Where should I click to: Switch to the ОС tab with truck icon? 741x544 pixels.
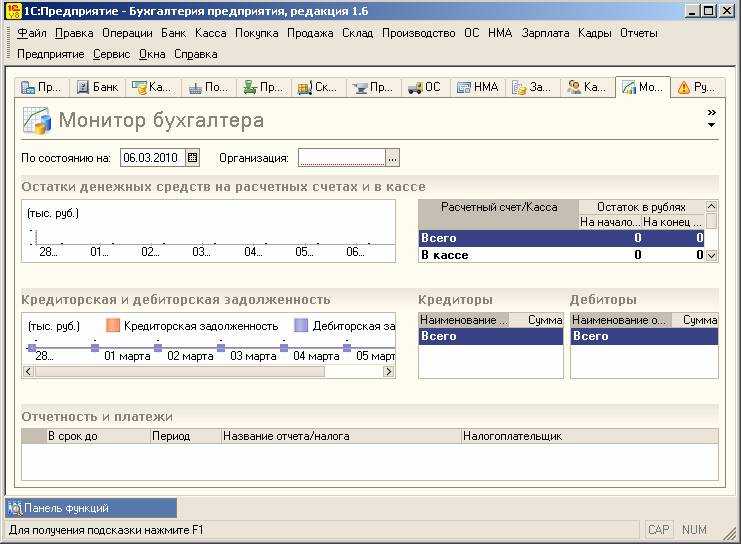pyautogui.click(x=424, y=87)
